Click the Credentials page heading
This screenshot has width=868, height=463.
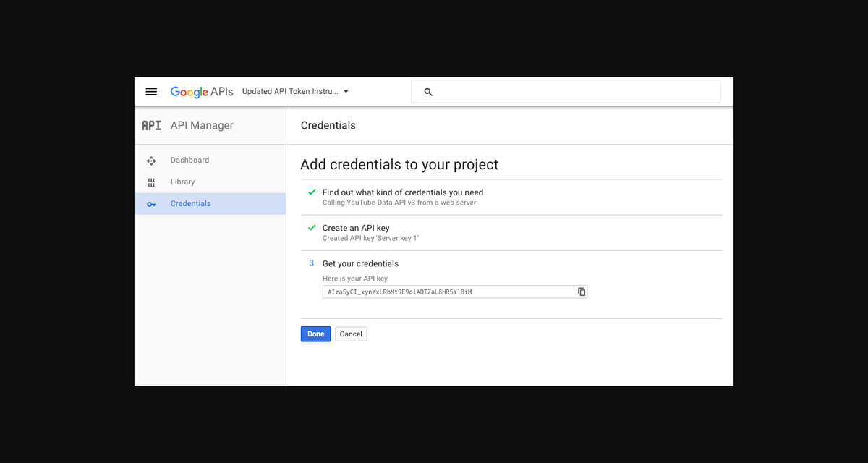(x=328, y=125)
